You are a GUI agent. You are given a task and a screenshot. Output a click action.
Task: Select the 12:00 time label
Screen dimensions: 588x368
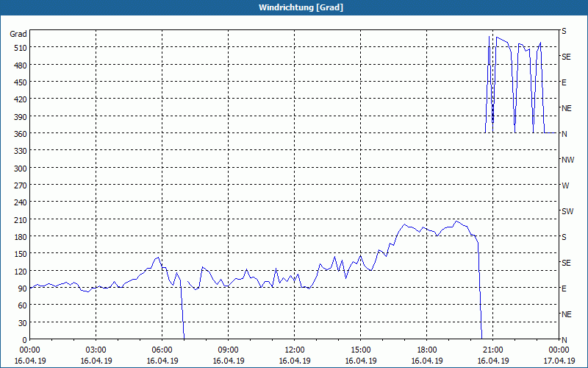(x=295, y=350)
